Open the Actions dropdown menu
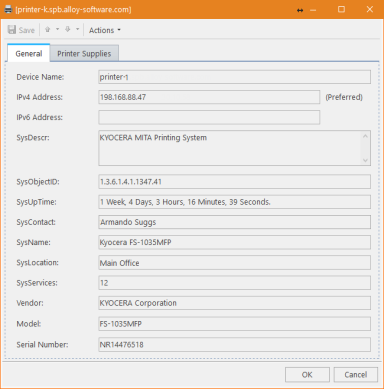384x389 pixels. click(105, 30)
